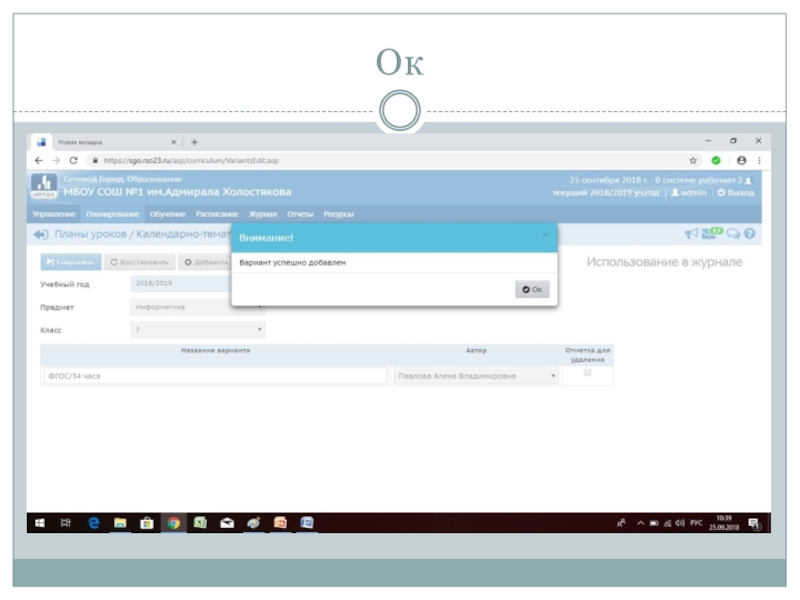Click the green checkmark extension icon

coord(716,161)
